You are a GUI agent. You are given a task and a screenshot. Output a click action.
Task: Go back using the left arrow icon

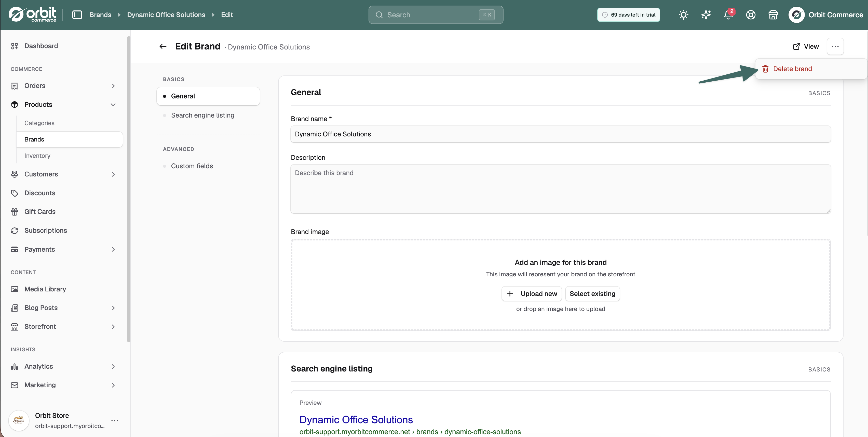pyautogui.click(x=163, y=47)
